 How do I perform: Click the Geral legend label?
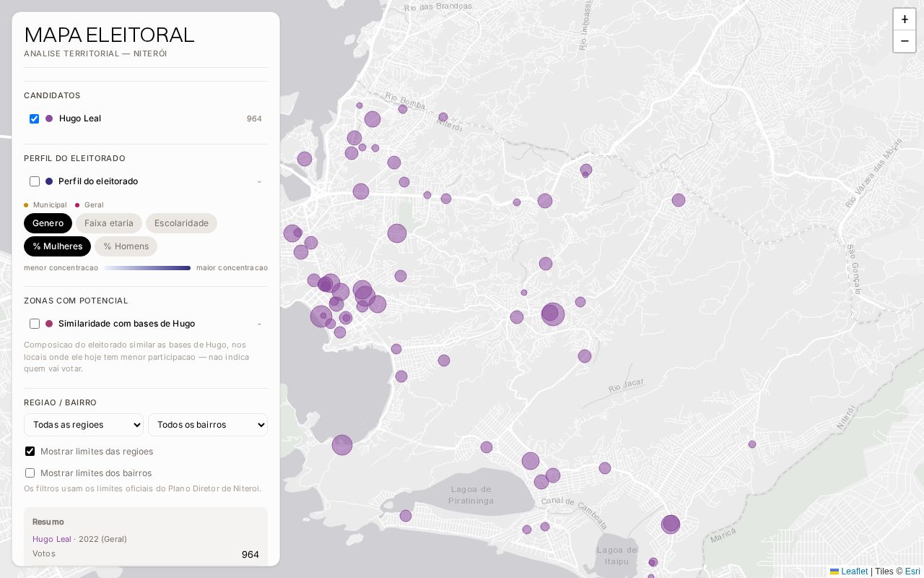(94, 205)
